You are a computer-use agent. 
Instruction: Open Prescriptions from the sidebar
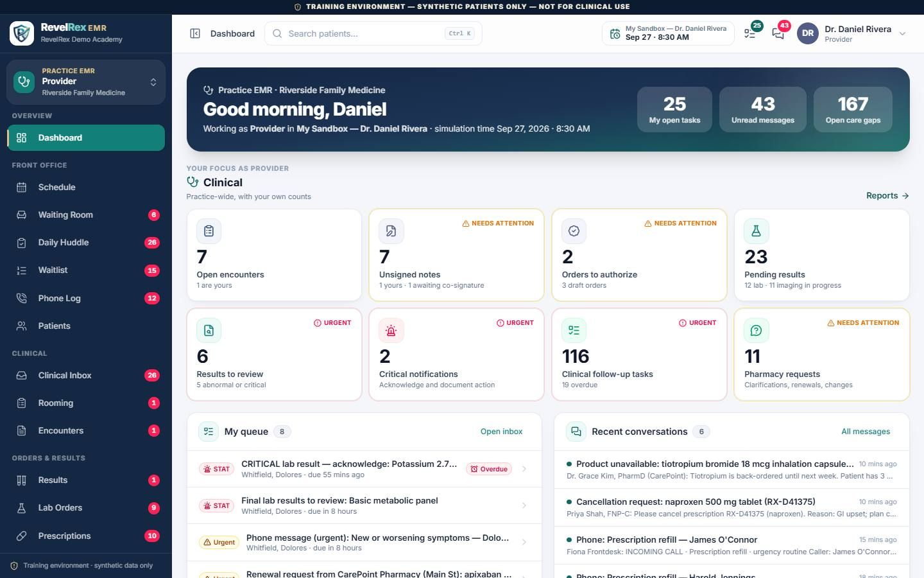[86, 536]
